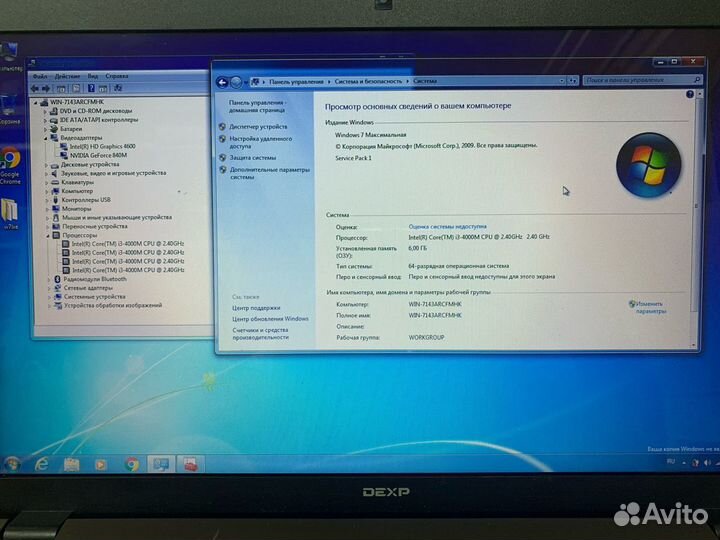Click the RU language indicator in tray
Viewport: 720px width, 540px height.
point(671,461)
